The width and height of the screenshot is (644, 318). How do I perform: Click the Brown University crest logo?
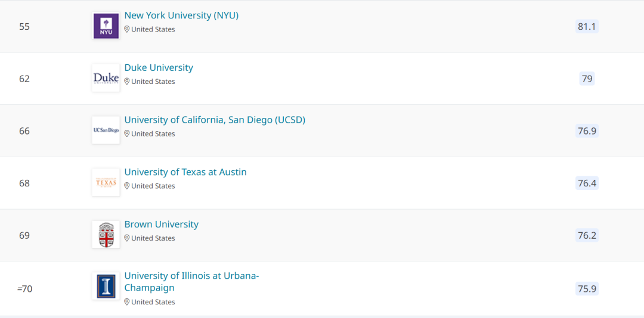coord(106,235)
